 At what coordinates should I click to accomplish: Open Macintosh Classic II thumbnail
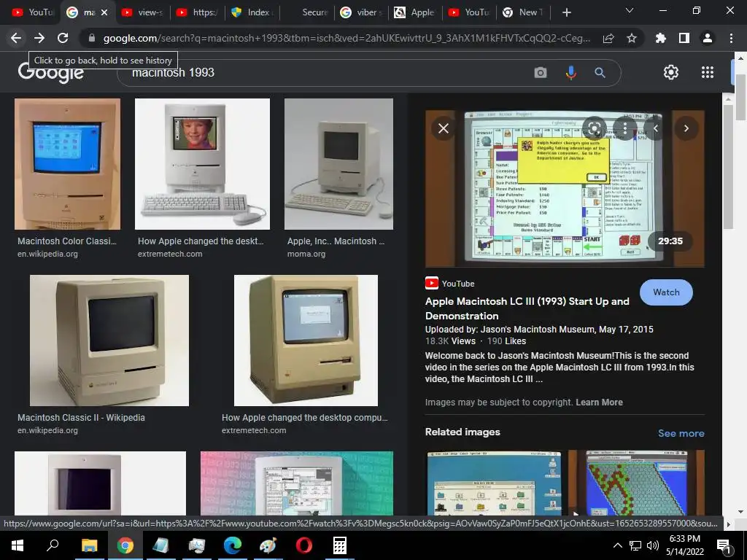(x=109, y=341)
